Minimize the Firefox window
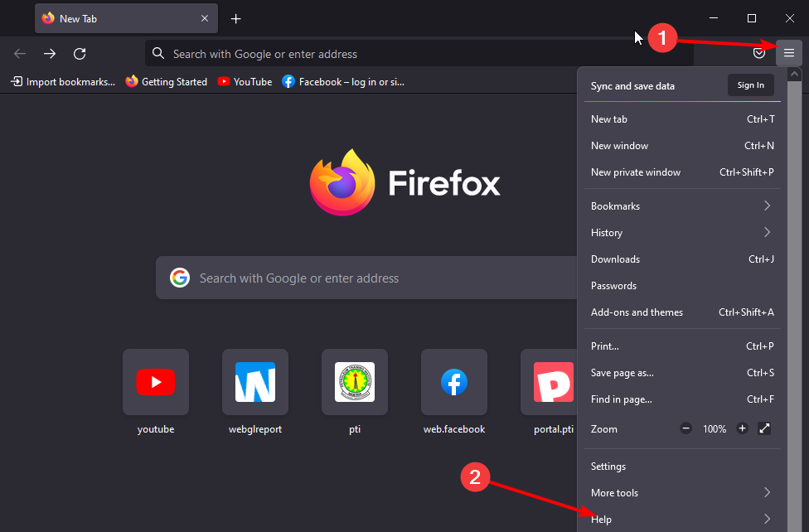This screenshot has height=532, width=809. (x=714, y=18)
